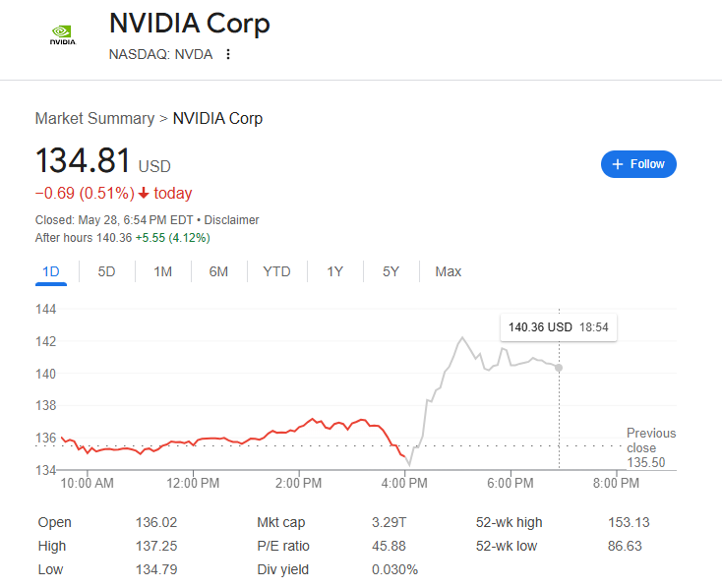Viewport: 722px width, 588px height.
Task: Click the Previous close 135.50 label
Action: click(x=650, y=447)
